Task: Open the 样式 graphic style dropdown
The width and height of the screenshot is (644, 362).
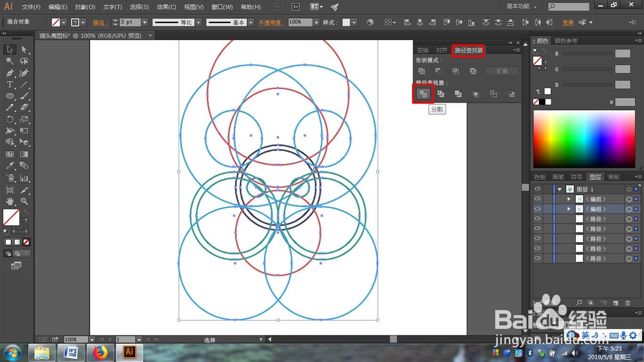Action: (x=354, y=22)
